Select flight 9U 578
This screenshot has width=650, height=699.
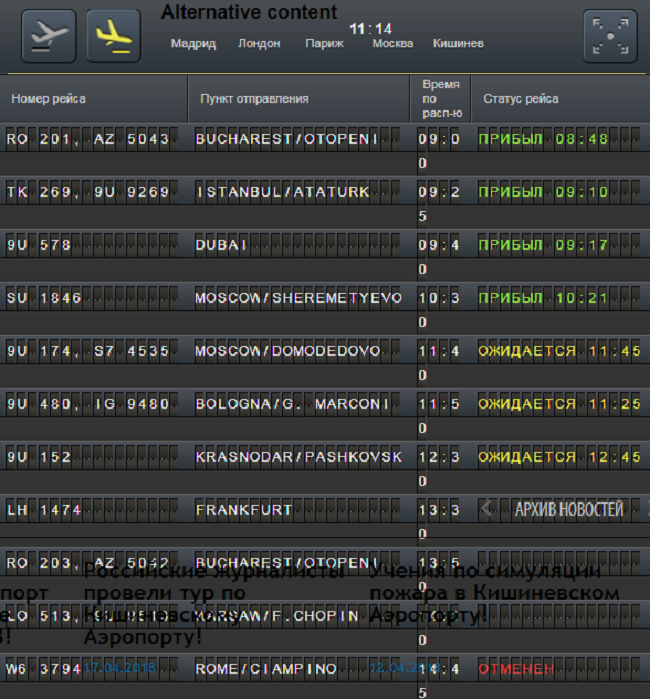click(x=39, y=245)
